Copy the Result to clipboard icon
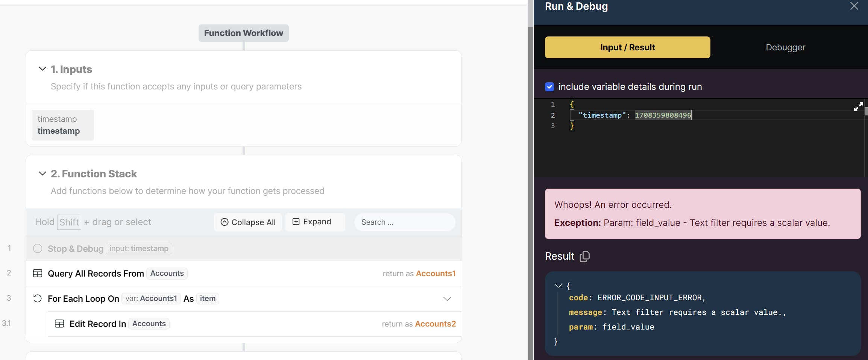Viewport: 868px width, 360px height. point(585,256)
